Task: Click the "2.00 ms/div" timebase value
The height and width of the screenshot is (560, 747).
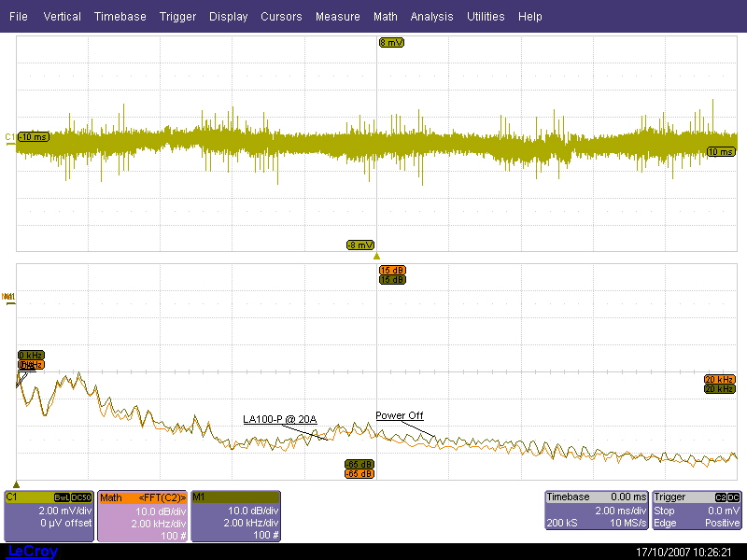Action: [x=620, y=511]
